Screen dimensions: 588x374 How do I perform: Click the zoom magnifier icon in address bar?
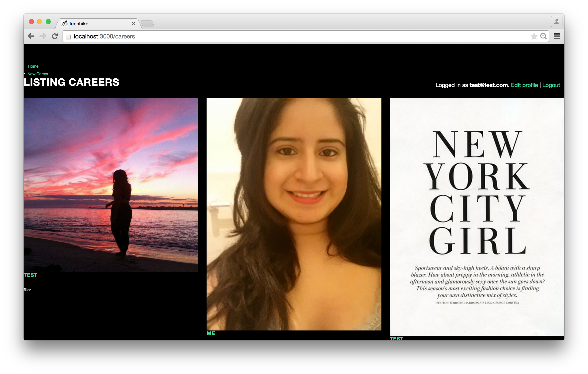543,36
